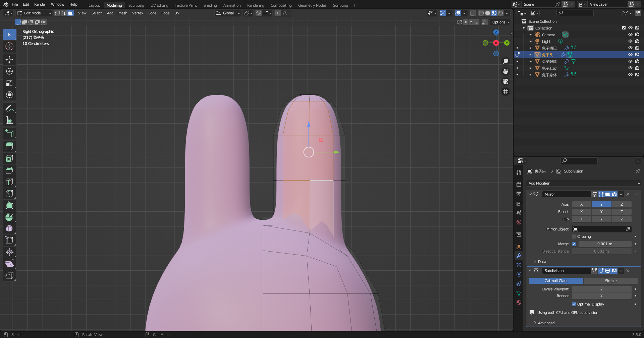Screen dimensions: 644x338
Task: Select the Rip Region tool
Action: (9, 276)
